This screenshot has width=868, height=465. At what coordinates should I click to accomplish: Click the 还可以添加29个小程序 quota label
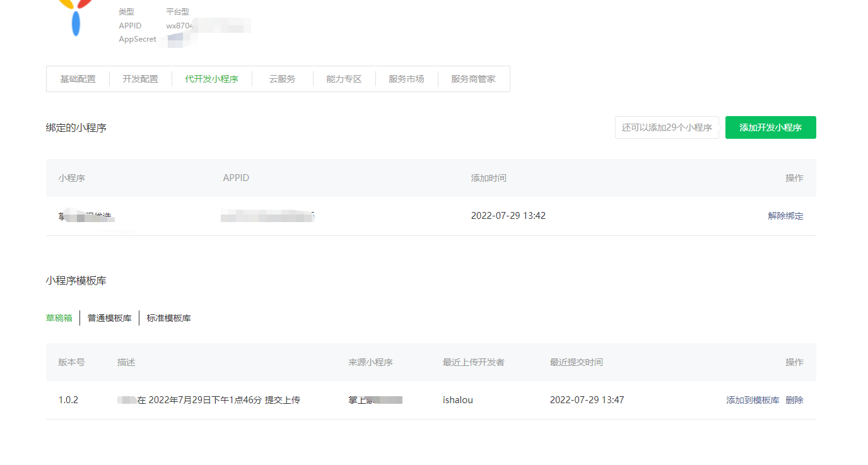(x=667, y=127)
